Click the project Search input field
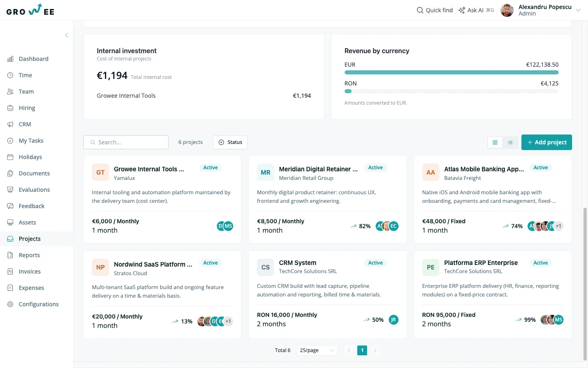Image resolution: width=588 pixels, height=368 pixels. [126, 142]
